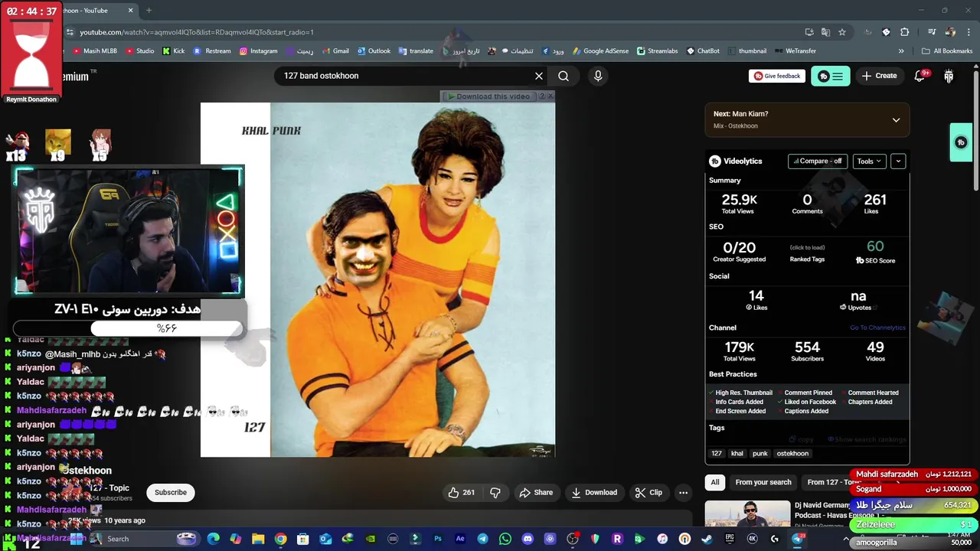Open File Explorer from the taskbar
The image size is (980, 551).
pos(258,539)
